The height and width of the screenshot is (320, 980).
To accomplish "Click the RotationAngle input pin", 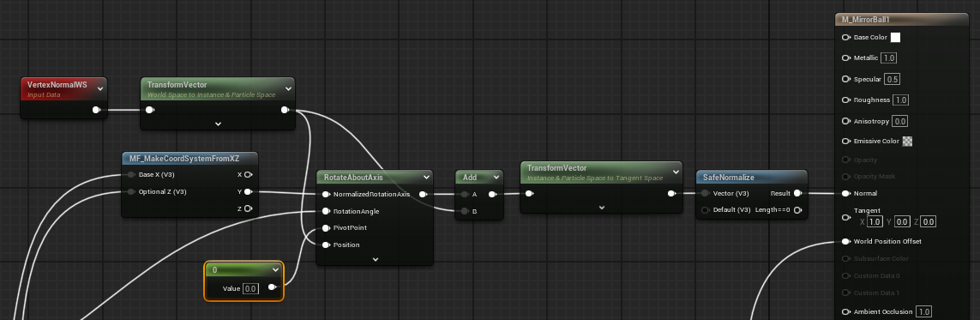I will (x=326, y=211).
